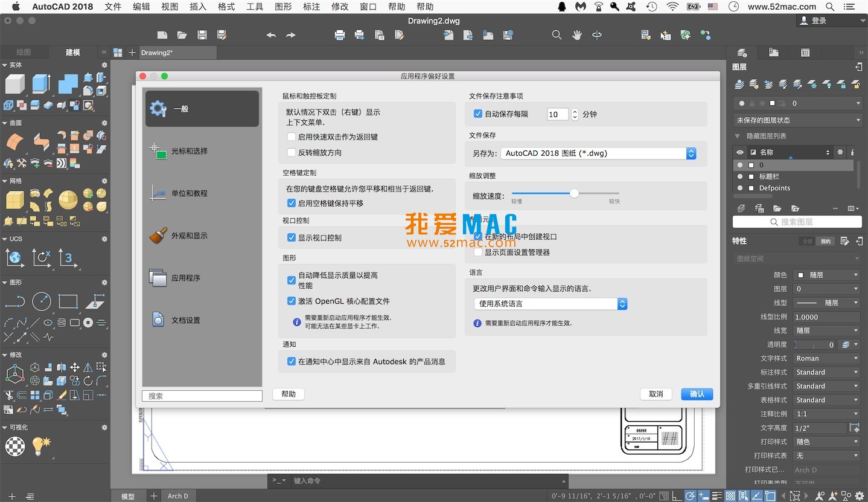Screen dimensions: 868x502
Task: Open the 注释比例 1:1 dropdown
Action: 826,414
